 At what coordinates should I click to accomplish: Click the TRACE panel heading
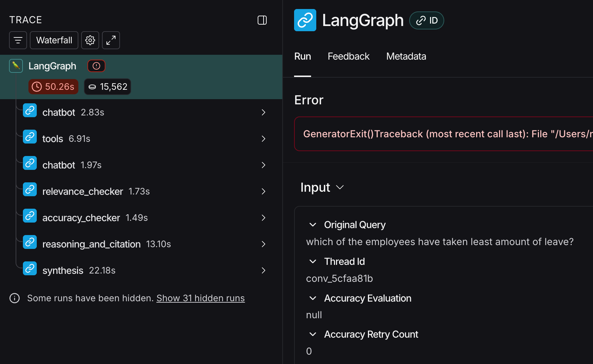tap(26, 20)
